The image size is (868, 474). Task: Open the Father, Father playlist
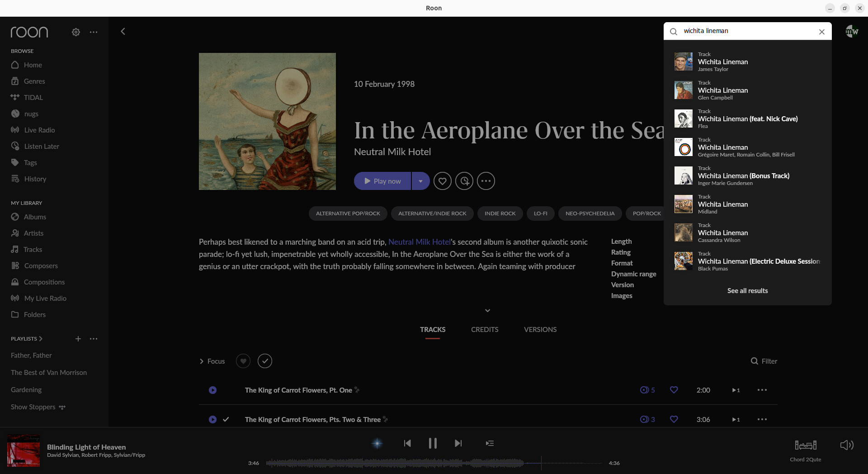point(31,355)
